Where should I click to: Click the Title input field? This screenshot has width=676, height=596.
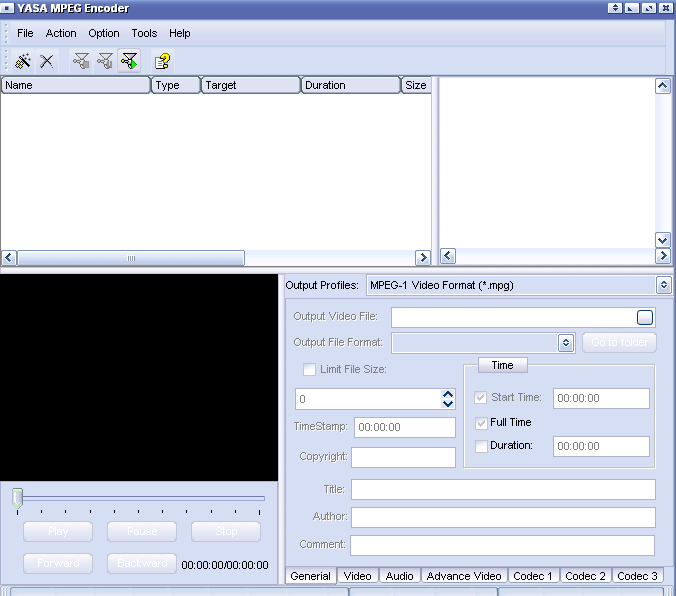[x=504, y=489]
